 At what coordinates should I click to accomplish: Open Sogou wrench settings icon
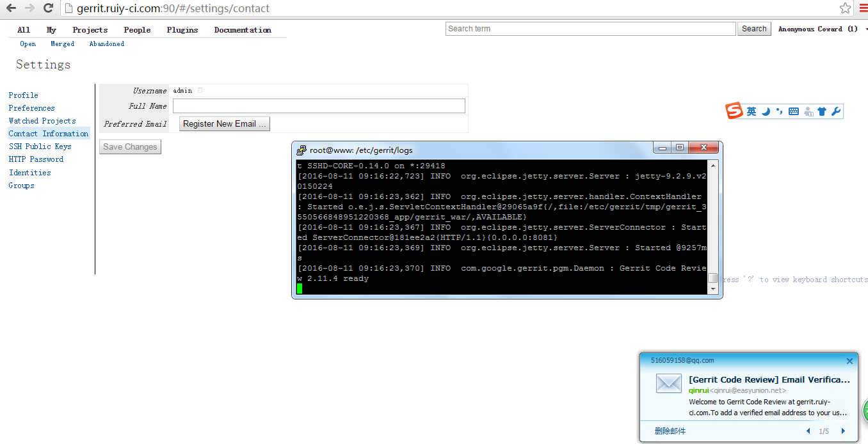(836, 111)
